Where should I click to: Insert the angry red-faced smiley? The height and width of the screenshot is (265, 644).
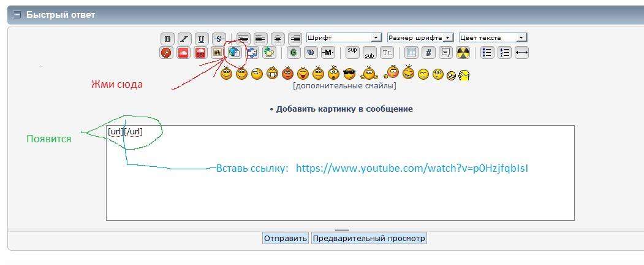click(x=286, y=74)
